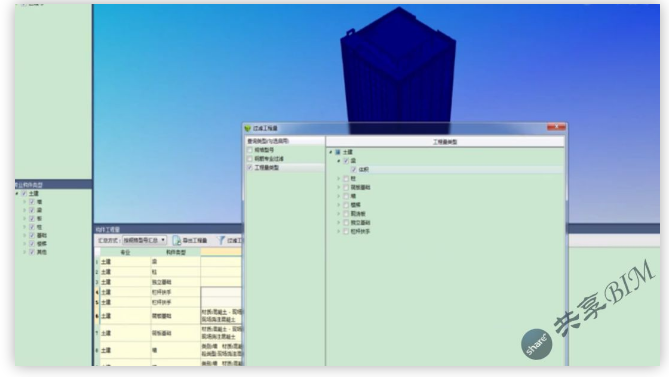Viewport: 669px width, 377px height.
Task: Uncheck 板 in left component type panel
Action: point(32,219)
